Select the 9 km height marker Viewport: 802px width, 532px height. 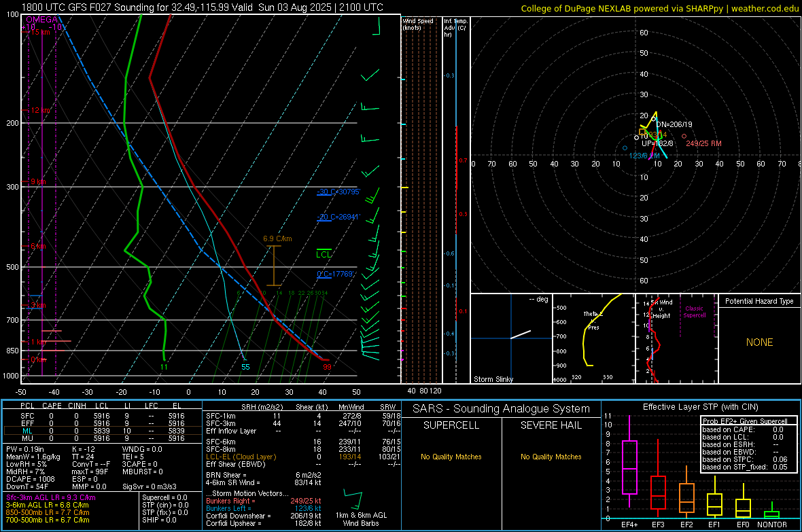(38, 181)
